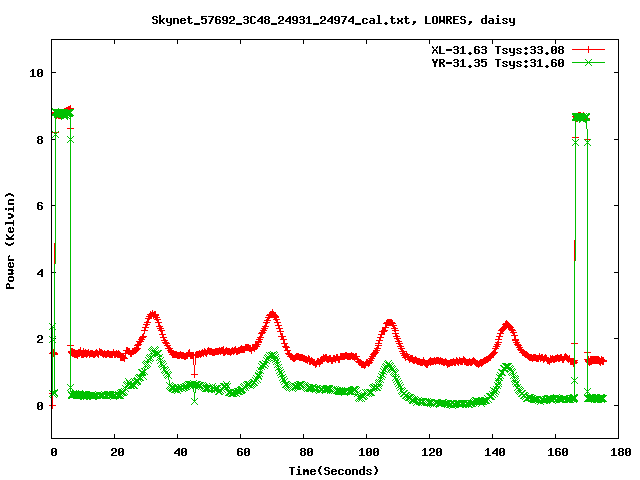Click the y-axis tick label 2
The height and width of the screenshot is (480, 640).
pos(40,339)
